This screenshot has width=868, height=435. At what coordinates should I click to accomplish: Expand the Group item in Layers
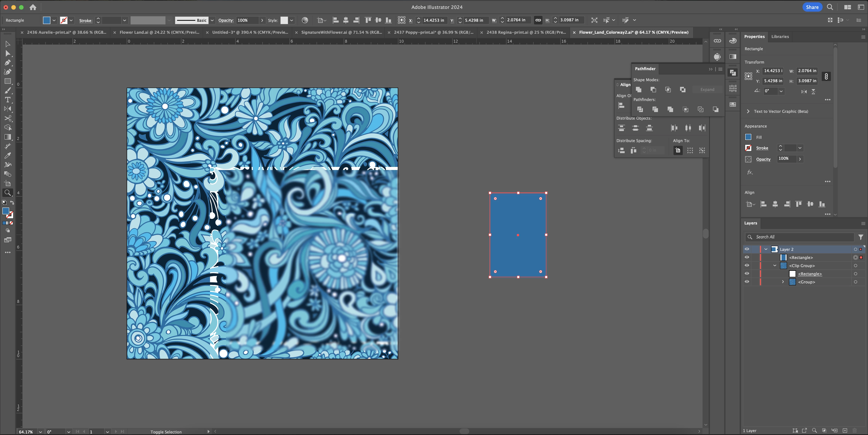click(x=783, y=282)
